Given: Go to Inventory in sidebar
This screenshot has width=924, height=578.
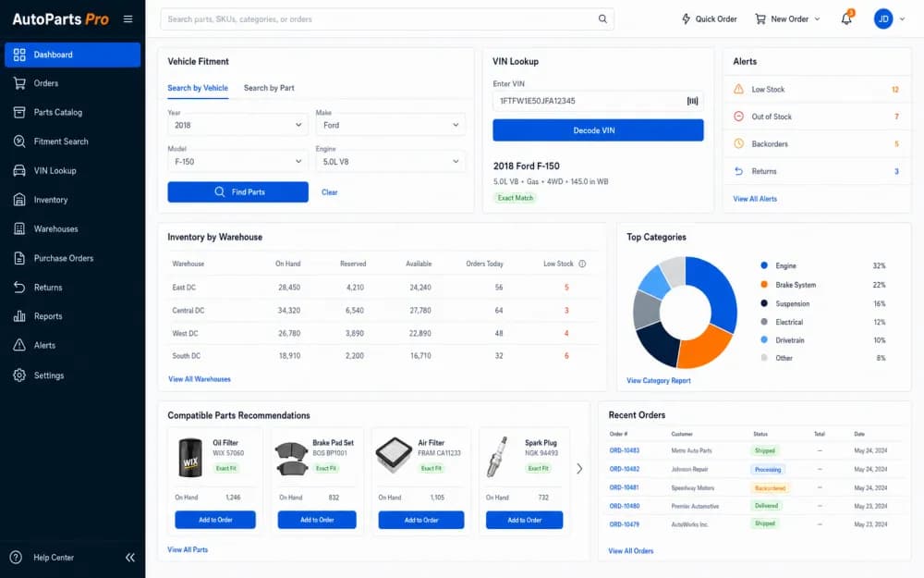Looking at the screenshot, I should point(72,200).
